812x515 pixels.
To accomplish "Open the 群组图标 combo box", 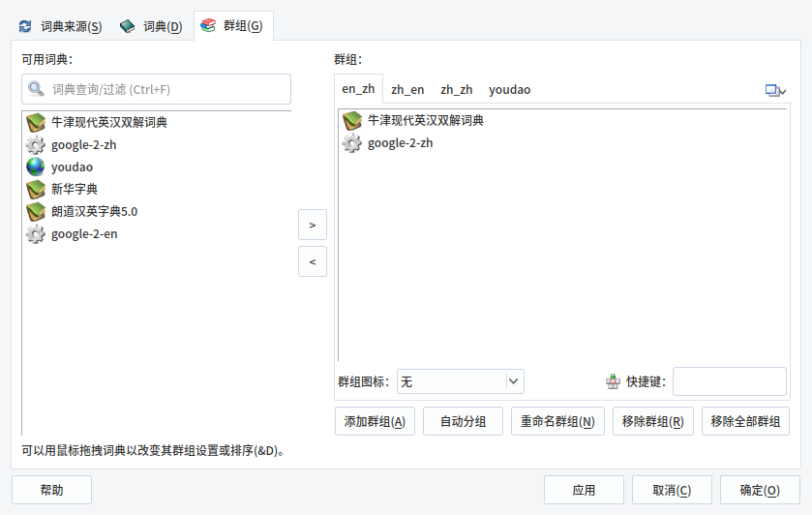I will [x=461, y=381].
